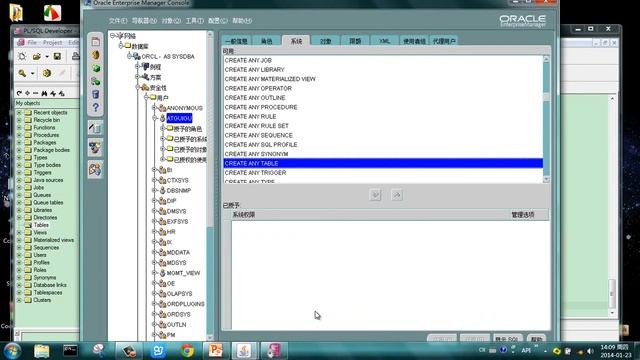This screenshot has height=360, width=640.
Task: Collapse the 用户 folder node
Action: coord(146,97)
